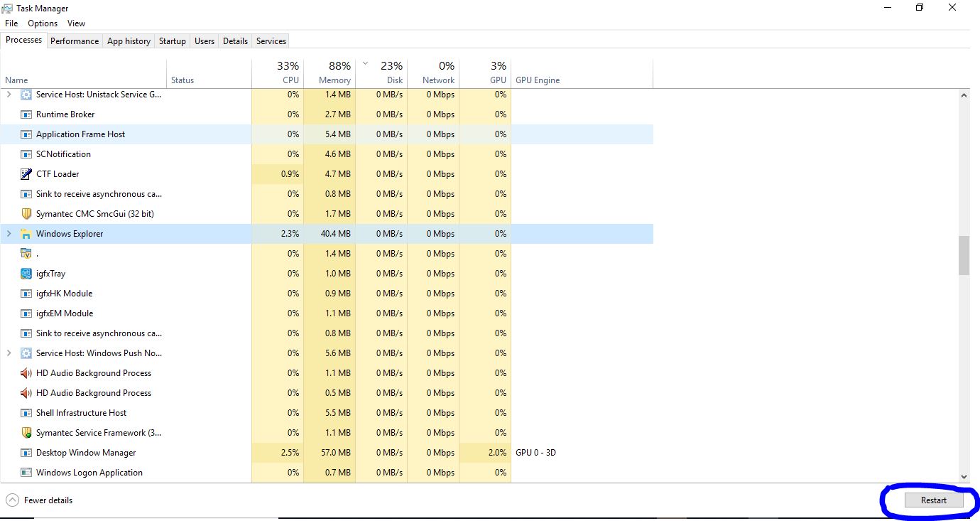Expand Service Host: Windows Push Notifications
Image resolution: width=980 pixels, height=521 pixels.
9,353
